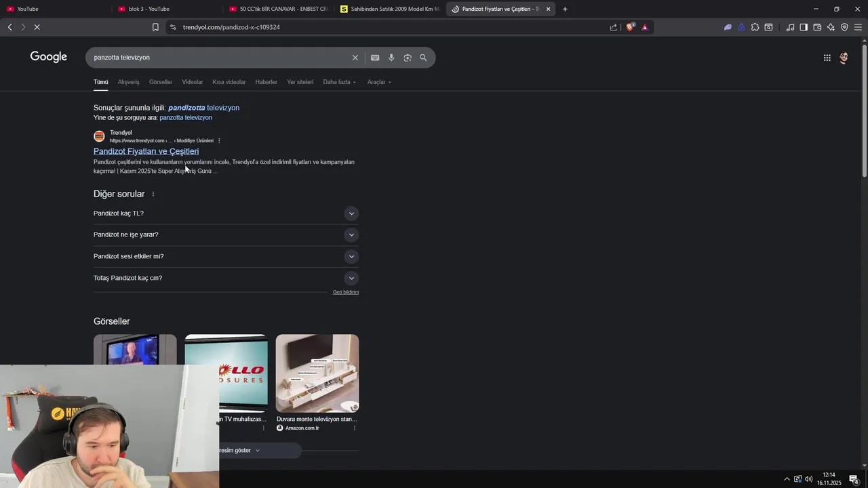Click the Geri bildirim link
The width and height of the screenshot is (868, 488).
click(x=346, y=292)
